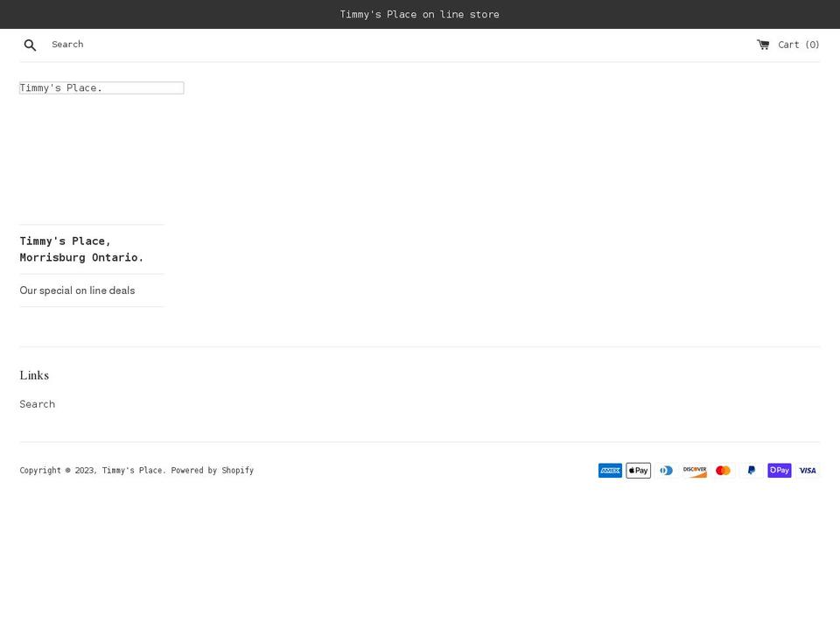The height and width of the screenshot is (630, 840).
Task: Click the Diners Club payment icon
Action: point(667,471)
